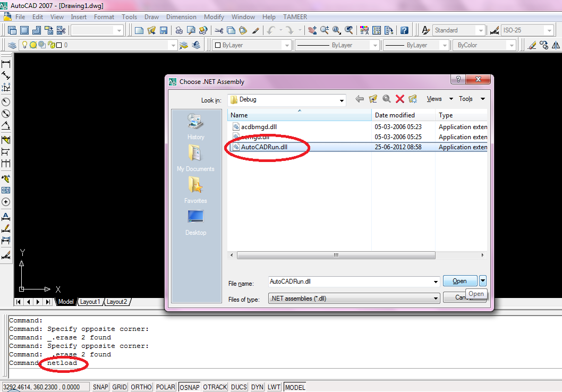
Task: Toggle POLAR tracking in status bar
Action: tap(166, 387)
